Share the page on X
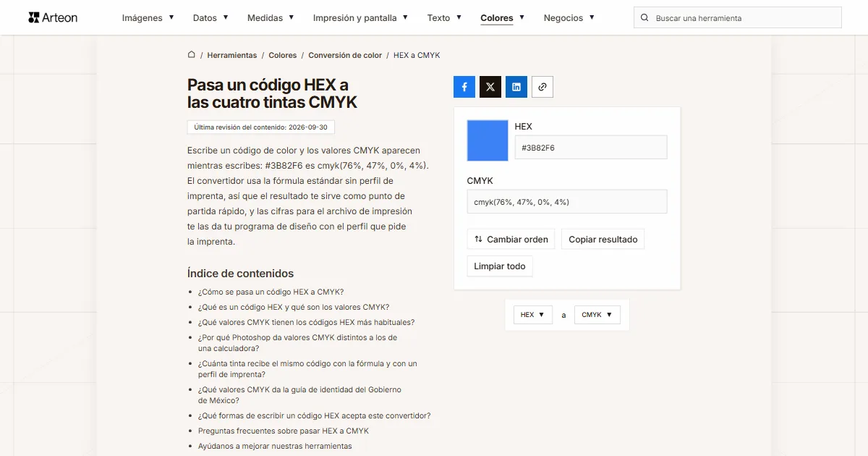This screenshot has width=868, height=456. point(490,87)
